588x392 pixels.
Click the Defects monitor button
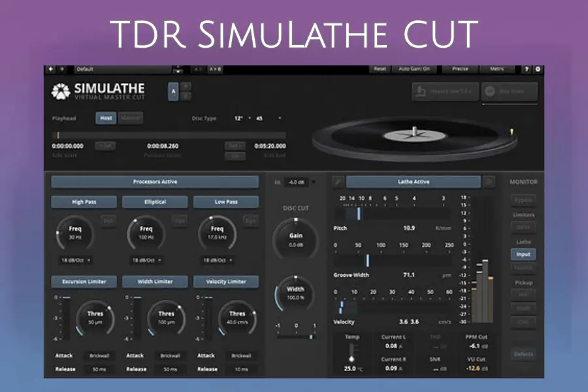[523, 354]
